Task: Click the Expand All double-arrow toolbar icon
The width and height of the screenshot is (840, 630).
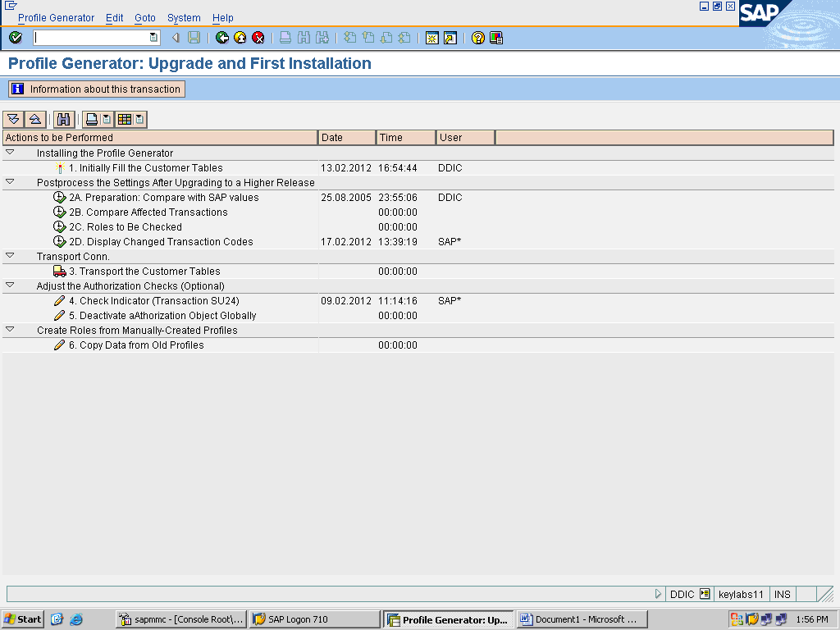Action: 13,119
